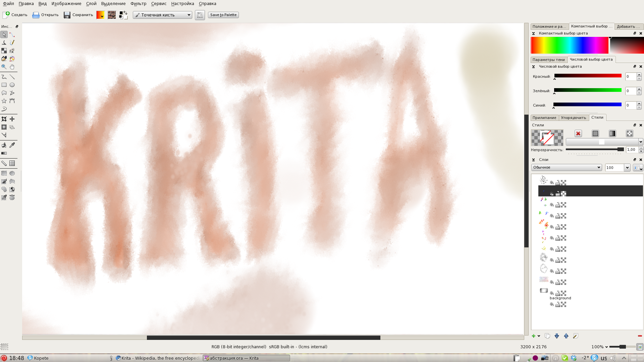This screenshot has height=362, width=644.
Task: Open the layer opacity 100 dropdown
Action: coord(627,168)
